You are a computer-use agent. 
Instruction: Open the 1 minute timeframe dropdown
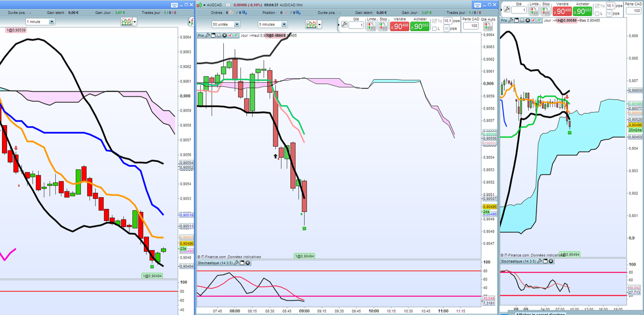click(x=40, y=22)
